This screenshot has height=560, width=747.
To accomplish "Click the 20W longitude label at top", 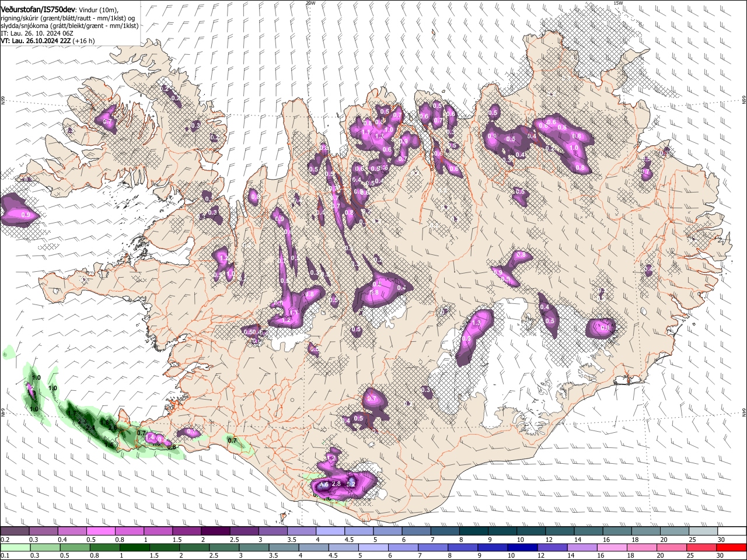I will pyautogui.click(x=310, y=3).
